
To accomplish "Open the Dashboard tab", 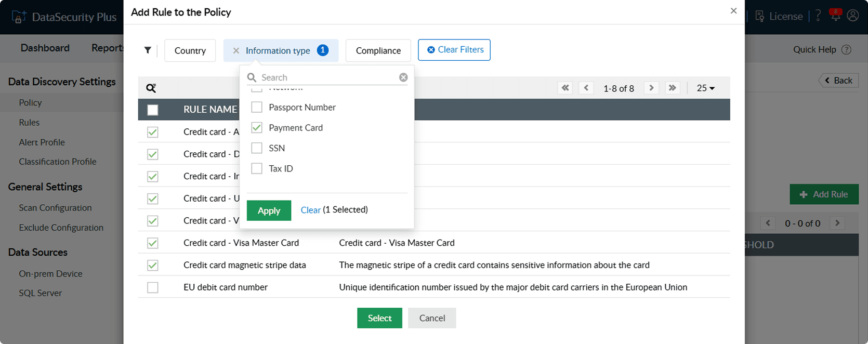I will [x=45, y=48].
